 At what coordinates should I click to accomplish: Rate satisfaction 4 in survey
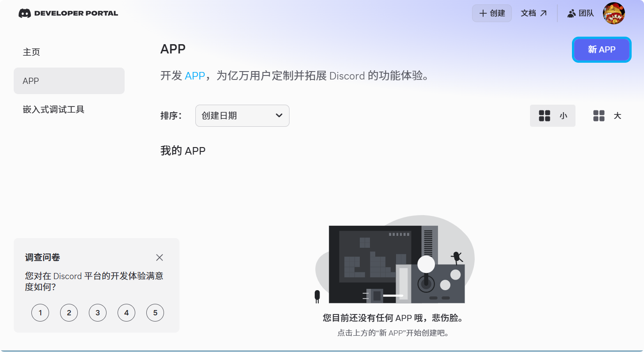[x=126, y=313]
